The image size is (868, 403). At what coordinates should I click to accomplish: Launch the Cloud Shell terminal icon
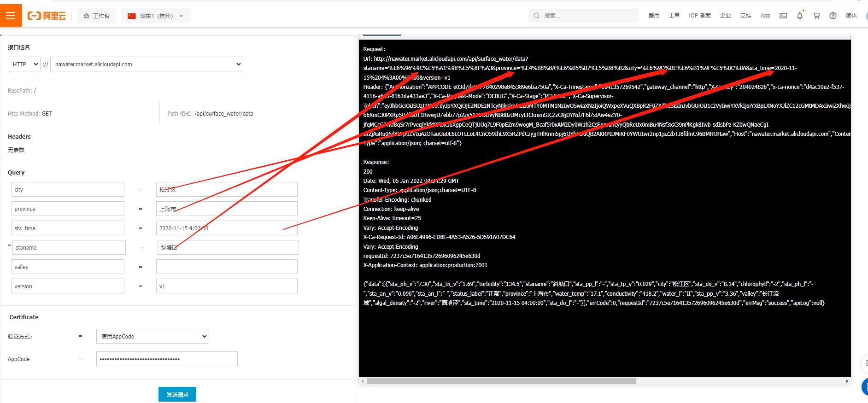point(783,16)
